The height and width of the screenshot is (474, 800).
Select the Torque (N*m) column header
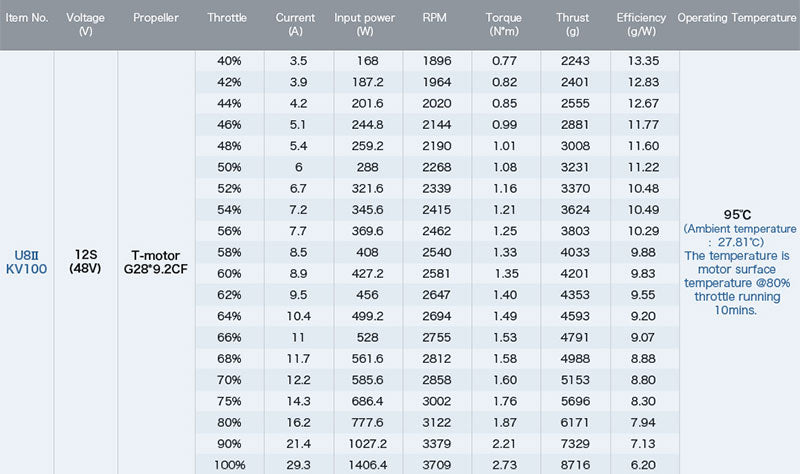click(504, 25)
